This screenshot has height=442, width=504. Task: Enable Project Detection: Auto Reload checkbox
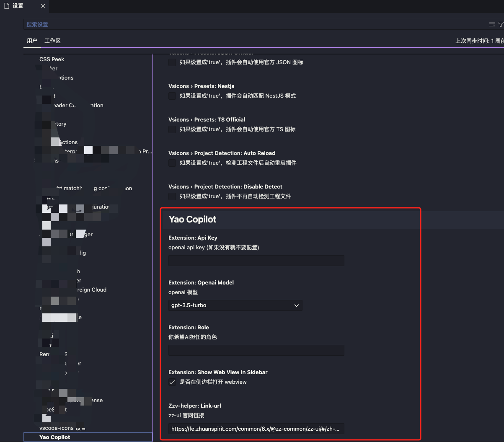[x=172, y=163]
